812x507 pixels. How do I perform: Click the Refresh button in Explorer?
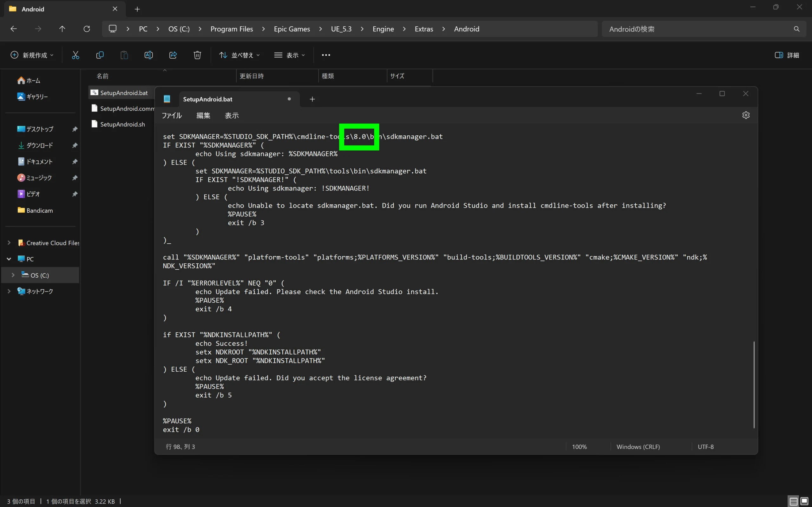[x=87, y=29]
